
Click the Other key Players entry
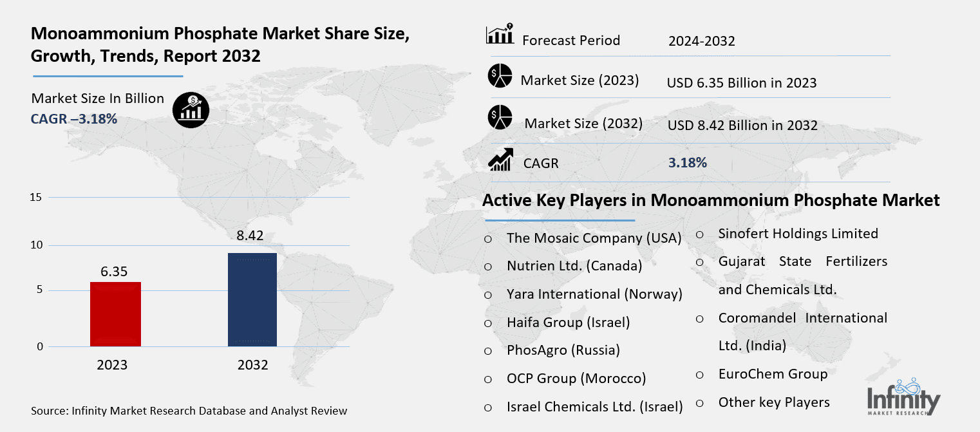773,402
